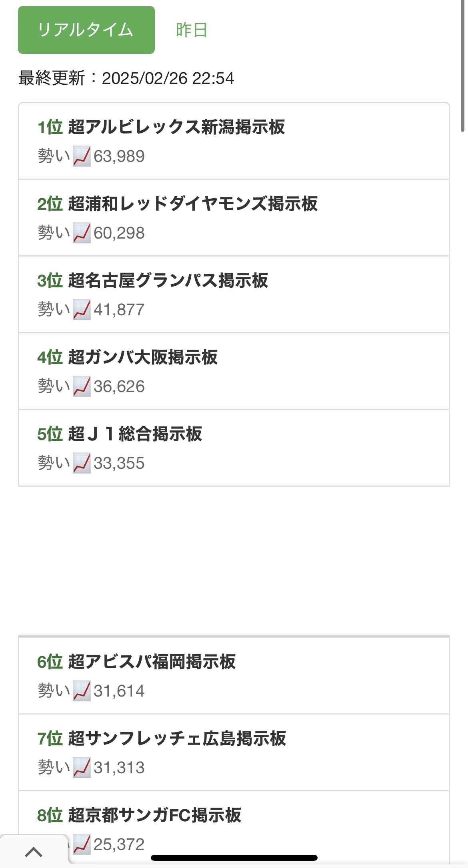
Task: Open 超アルビレックス新潟掲示板 link
Action: point(176,127)
